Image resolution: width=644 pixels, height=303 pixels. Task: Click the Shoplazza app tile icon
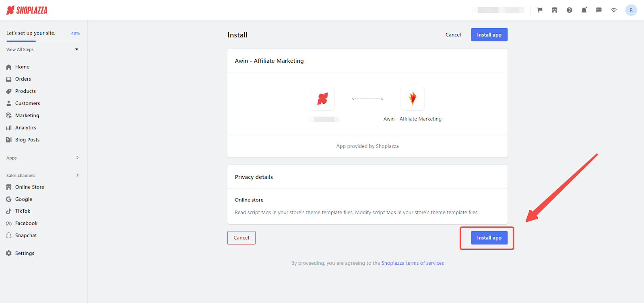(322, 98)
